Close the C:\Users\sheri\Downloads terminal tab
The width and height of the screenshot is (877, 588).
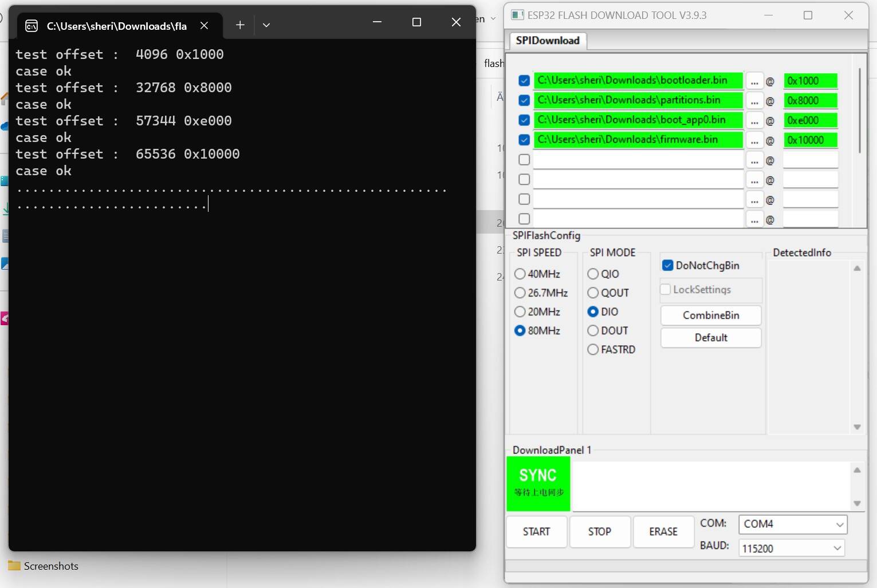click(204, 25)
